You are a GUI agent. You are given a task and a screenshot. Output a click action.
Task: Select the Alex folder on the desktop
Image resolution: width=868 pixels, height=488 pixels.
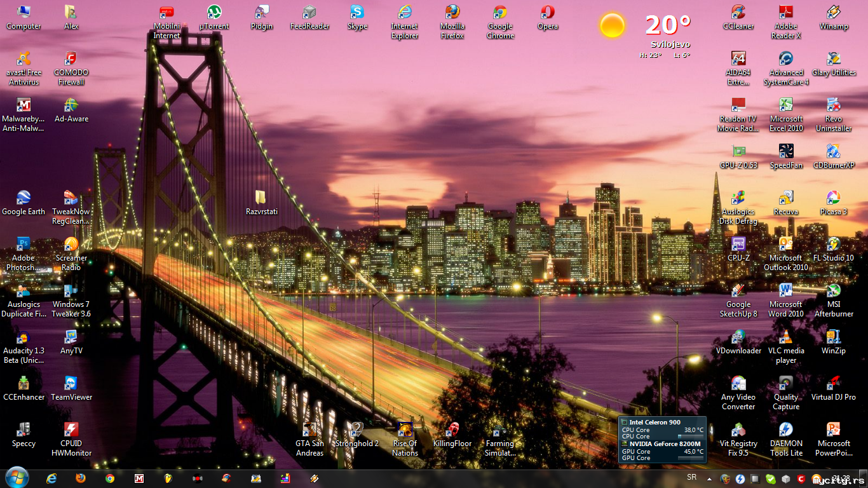tap(71, 18)
